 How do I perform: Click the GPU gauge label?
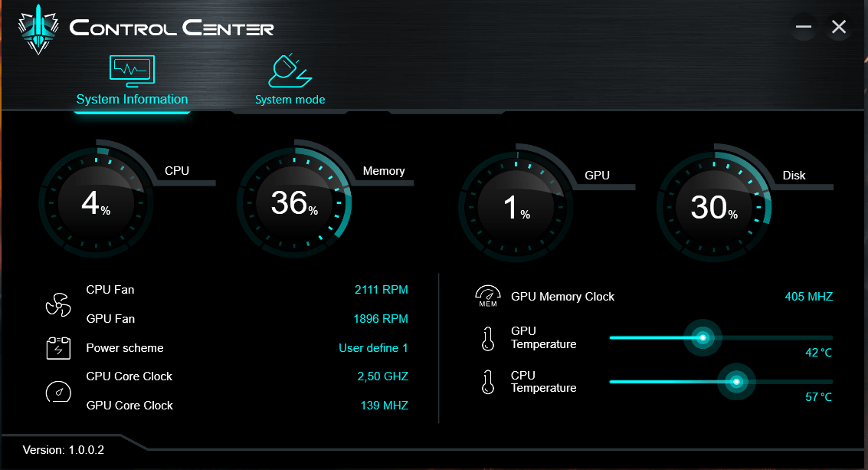click(x=597, y=175)
